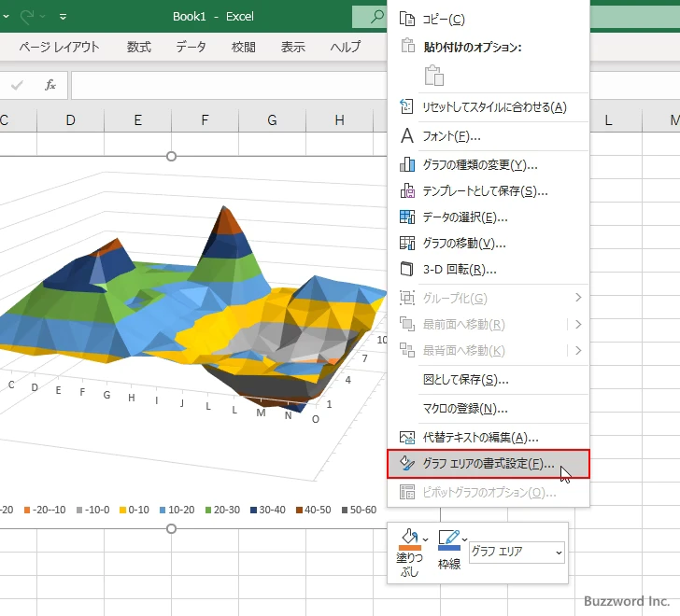Expand the 最前面へ移動 submenu arrow

[x=578, y=324]
